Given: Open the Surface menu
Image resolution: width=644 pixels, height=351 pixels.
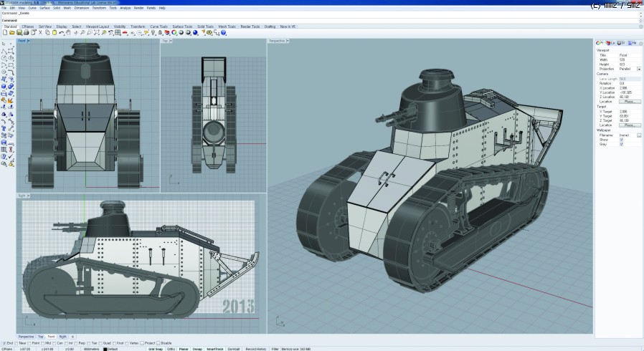Looking at the screenshot, I should 44,8.
